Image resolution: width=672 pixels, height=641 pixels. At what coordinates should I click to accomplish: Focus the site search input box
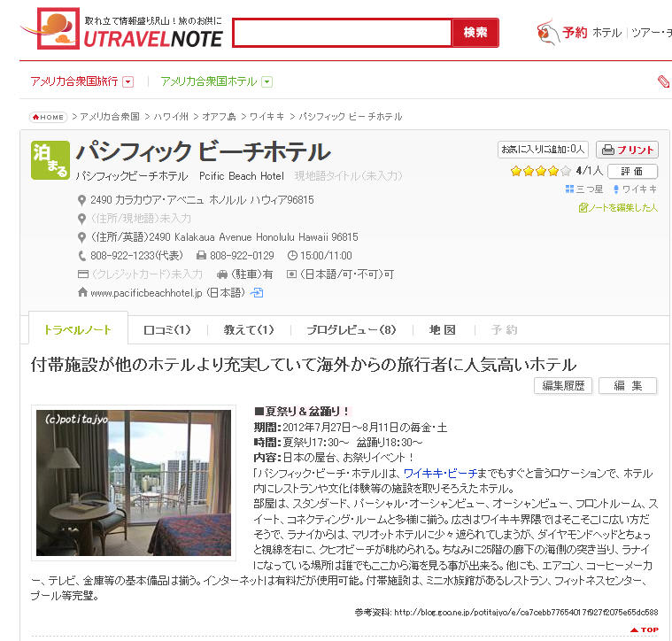(x=342, y=33)
